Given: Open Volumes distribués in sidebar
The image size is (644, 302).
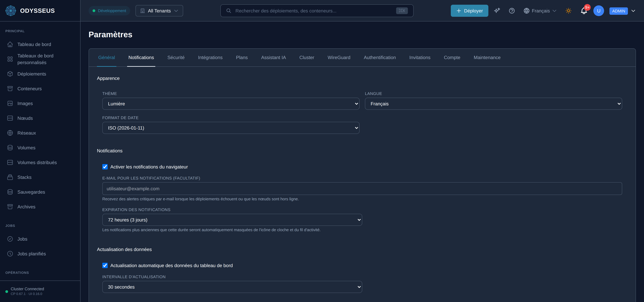Looking at the screenshot, I should (x=40, y=162).
